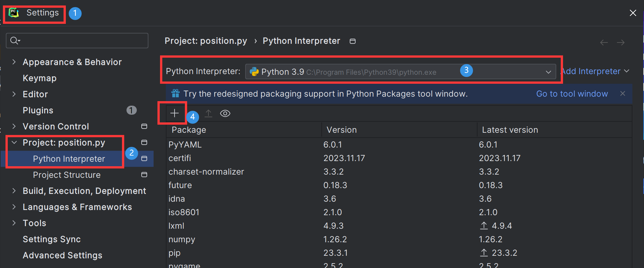Click the project-level icon next to the Python Interpreter breadcrumb
This screenshot has width=644, height=268.
coord(353,41)
